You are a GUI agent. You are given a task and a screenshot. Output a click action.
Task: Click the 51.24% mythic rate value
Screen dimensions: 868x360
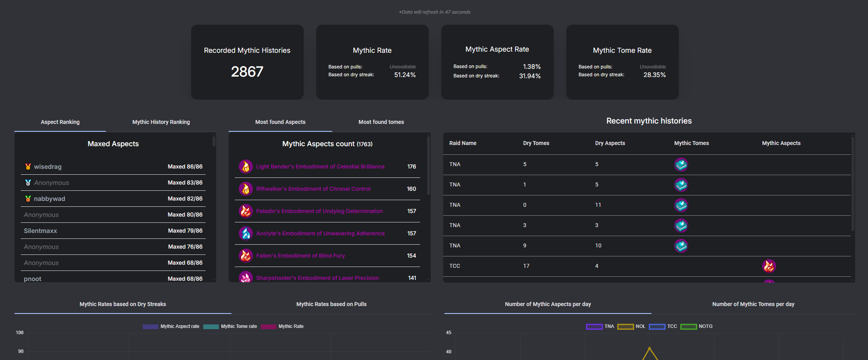tap(405, 75)
